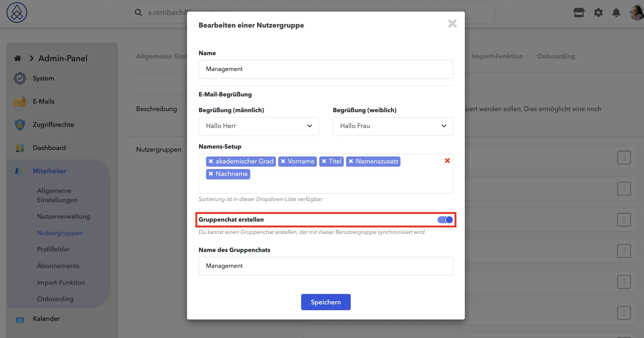Open the Begrüßung (weiblich) dropdown
The image size is (644, 338).
393,126
